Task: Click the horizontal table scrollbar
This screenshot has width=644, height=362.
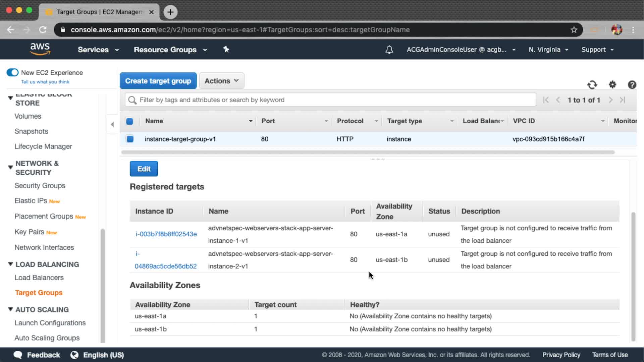Action: tap(368, 152)
